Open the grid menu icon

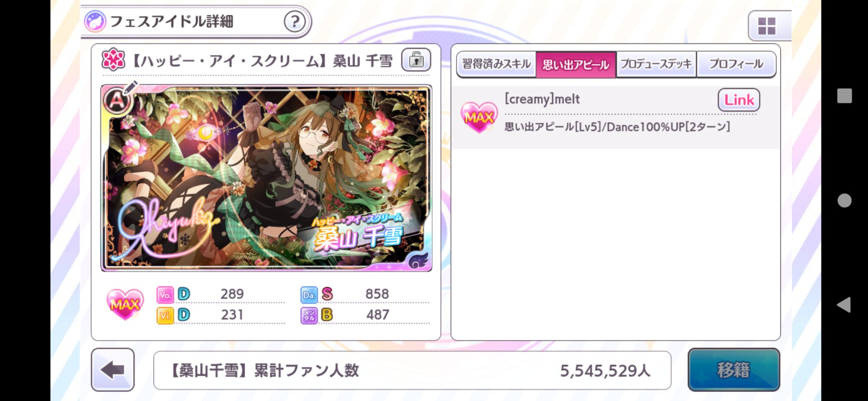coord(767,26)
